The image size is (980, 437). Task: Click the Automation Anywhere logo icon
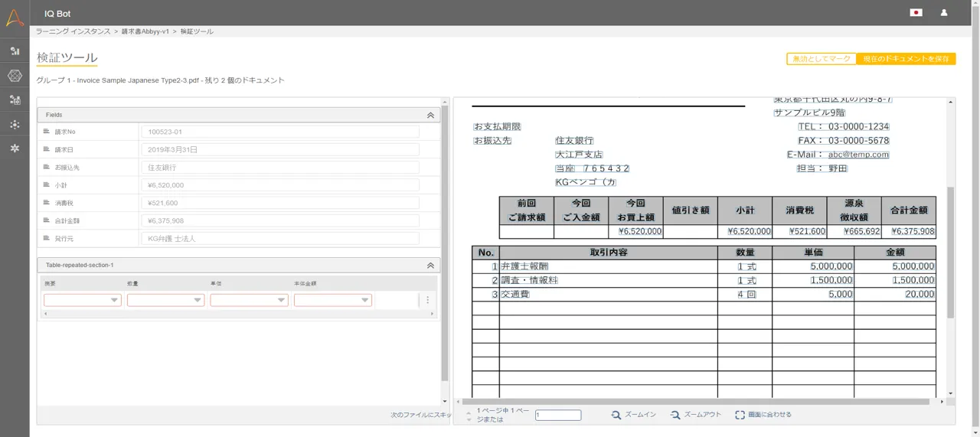(15, 17)
